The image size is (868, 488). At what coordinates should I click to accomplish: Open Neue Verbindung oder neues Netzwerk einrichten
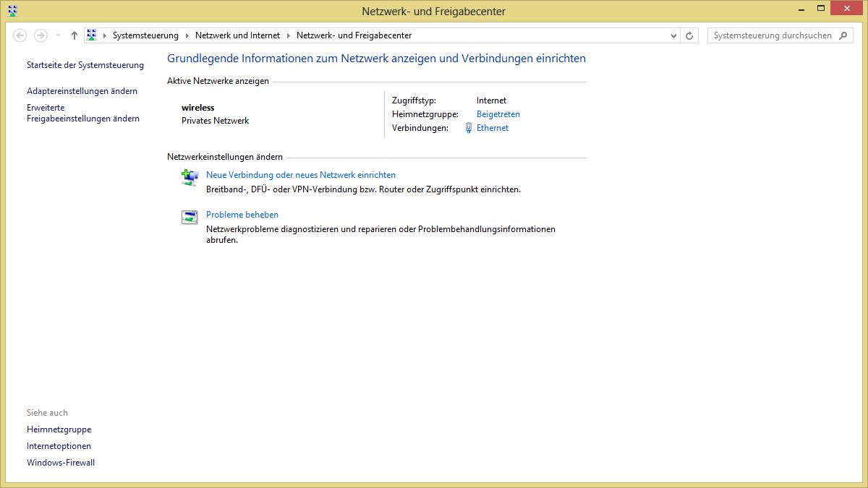[x=301, y=175]
